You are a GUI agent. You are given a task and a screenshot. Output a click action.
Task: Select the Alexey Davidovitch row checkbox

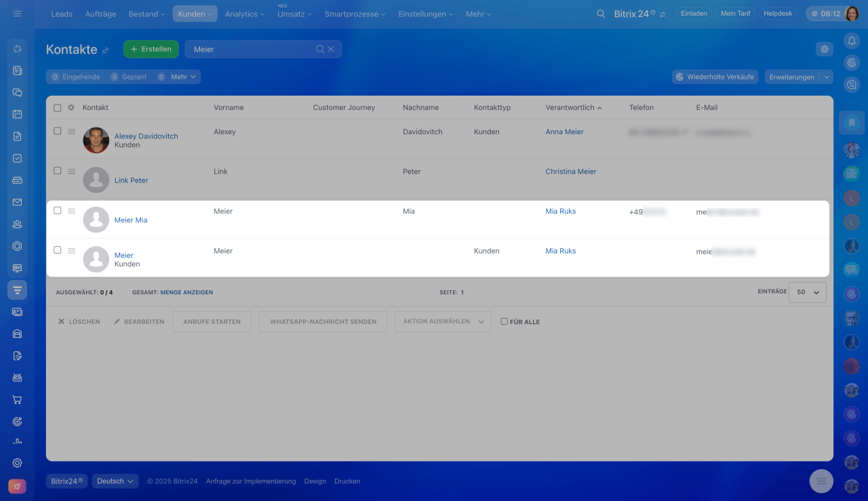[x=58, y=131]
